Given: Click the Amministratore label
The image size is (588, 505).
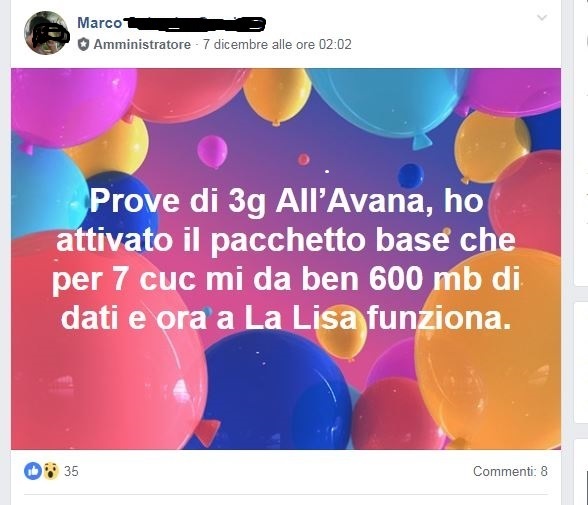Looking at the screenshot, I should (142, 44).
